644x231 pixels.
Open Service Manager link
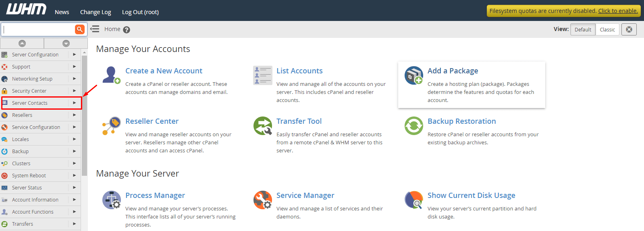pos(305,195)
